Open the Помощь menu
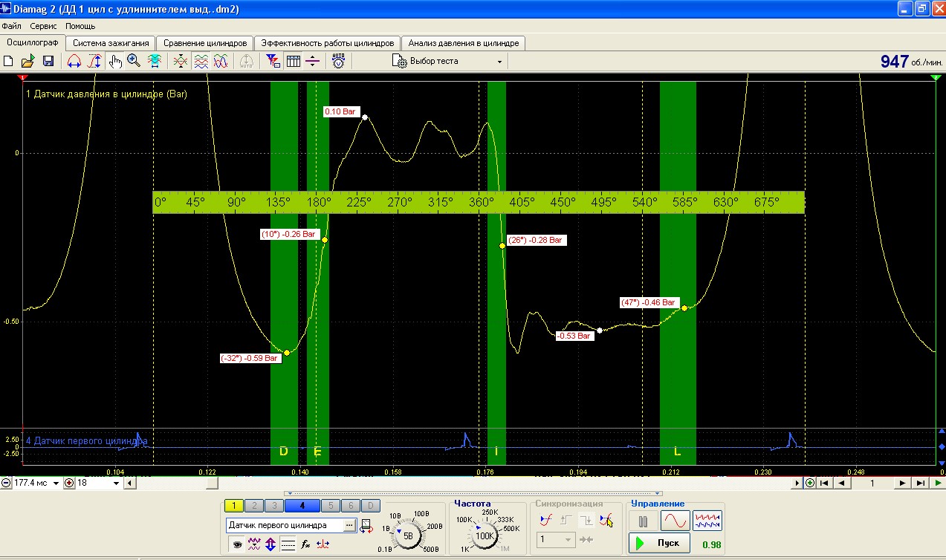Viewport: 946px width, 560px height. coord(80,26)
